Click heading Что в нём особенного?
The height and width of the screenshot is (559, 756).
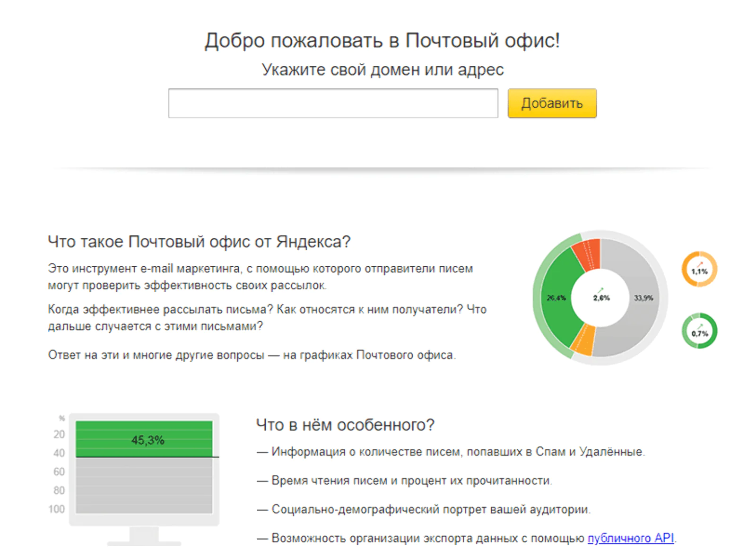345,425
